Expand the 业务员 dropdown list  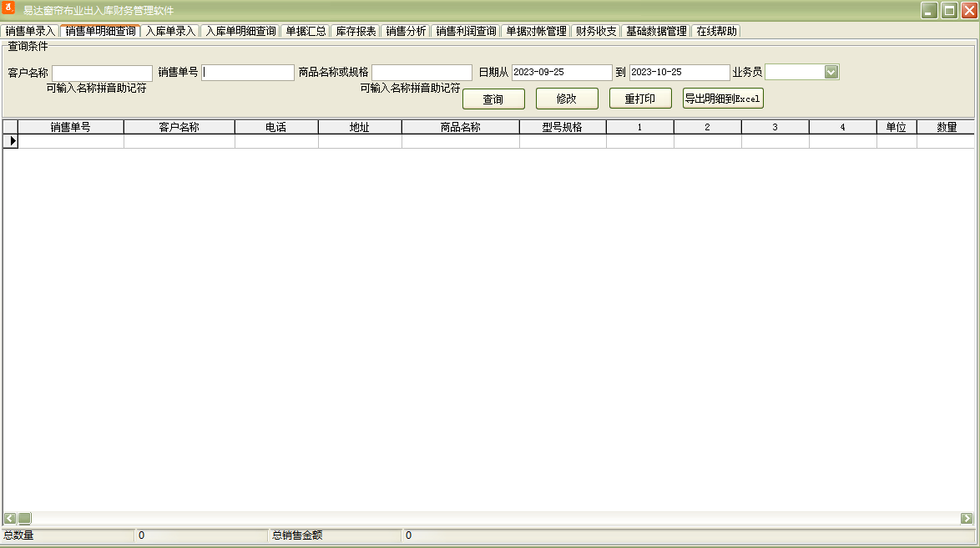pos(831,72)
